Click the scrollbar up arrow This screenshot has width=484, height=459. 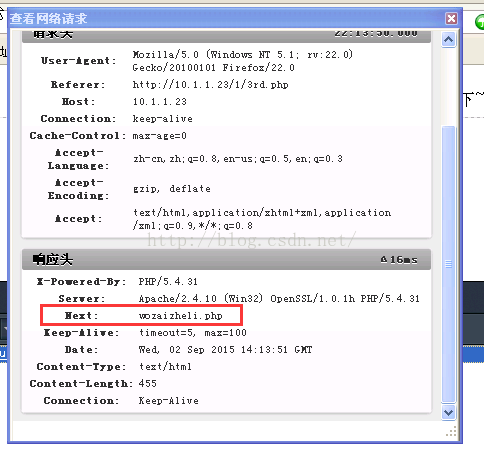pyautogui.click(x=448, y=40)
